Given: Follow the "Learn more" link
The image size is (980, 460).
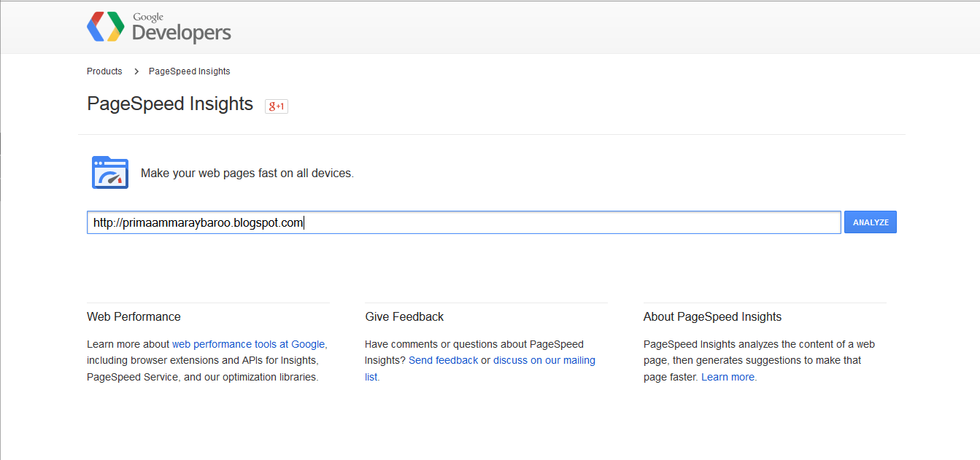Looking at the screenshot, I should point(728,377).
